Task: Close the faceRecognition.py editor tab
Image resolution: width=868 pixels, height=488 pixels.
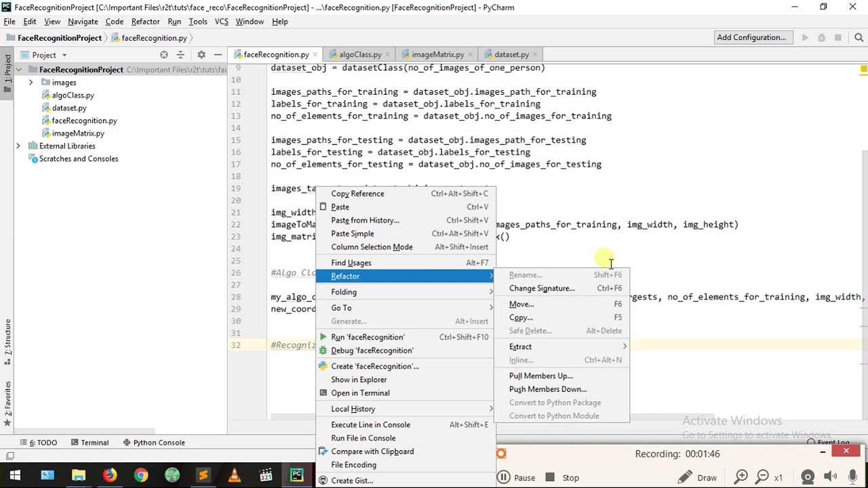Action: tap(316, 54)
